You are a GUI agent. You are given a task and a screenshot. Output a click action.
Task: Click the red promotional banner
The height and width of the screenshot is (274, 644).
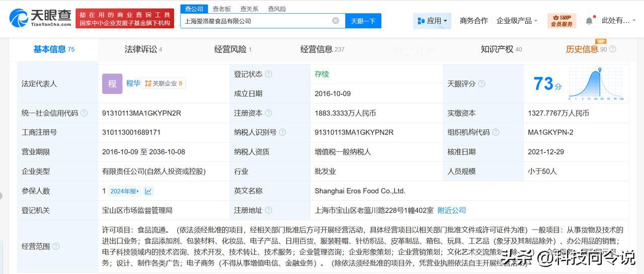click(x=124, y=18)
